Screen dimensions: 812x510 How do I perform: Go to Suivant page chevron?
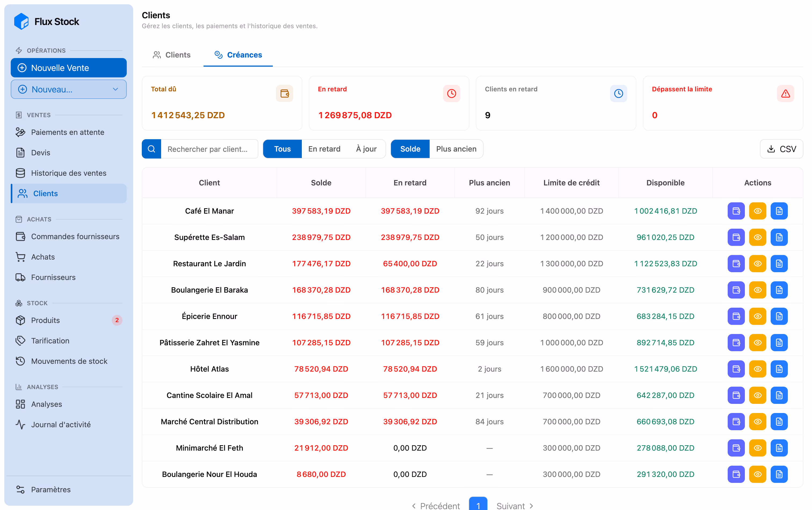531,506
